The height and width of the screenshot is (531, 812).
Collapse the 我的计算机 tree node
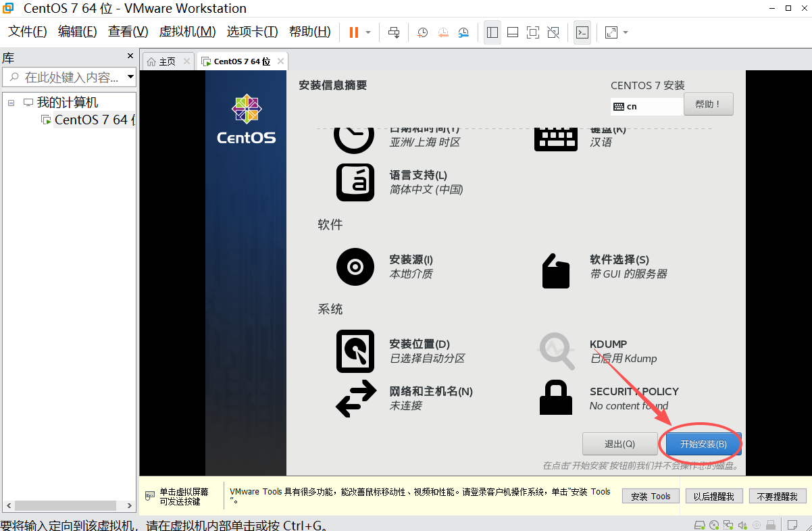pos(11,103)
